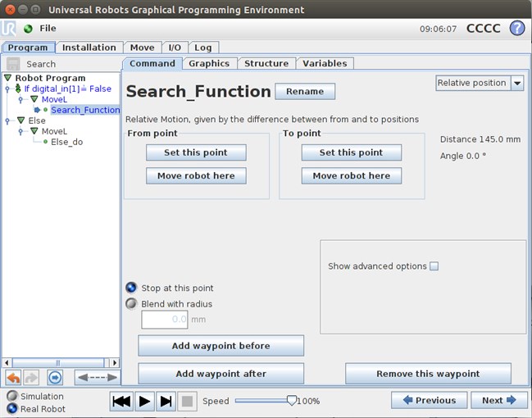Screen dimensions: 532x418
Task: Go to Previous program step
Action: [430, 400]
